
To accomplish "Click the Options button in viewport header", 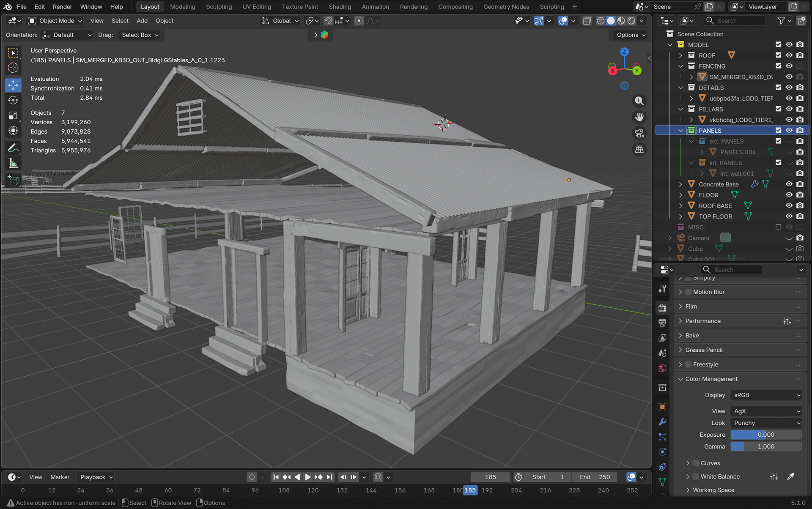I will [630, 35].
